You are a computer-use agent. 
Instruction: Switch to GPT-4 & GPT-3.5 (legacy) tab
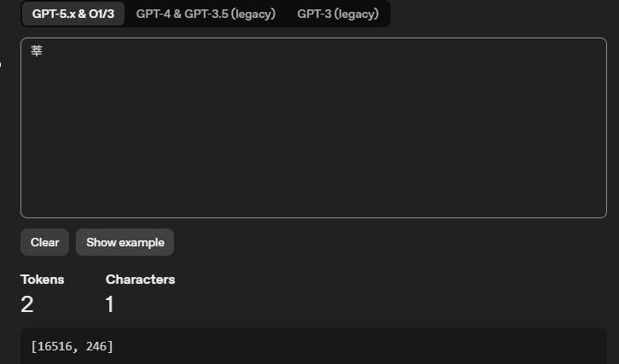pyautogui.click(x=205, y=14)
